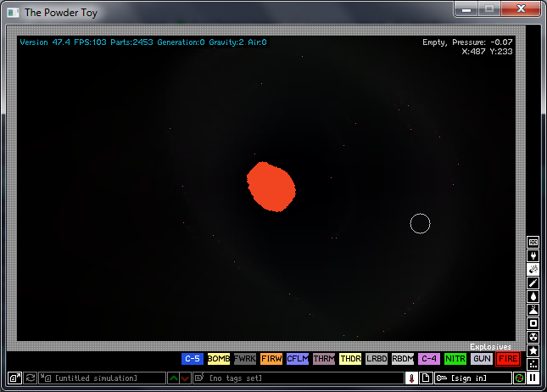Open the Radioactive category icon
The height and width of the screenshot is (392, 547).
click(533, 337)
